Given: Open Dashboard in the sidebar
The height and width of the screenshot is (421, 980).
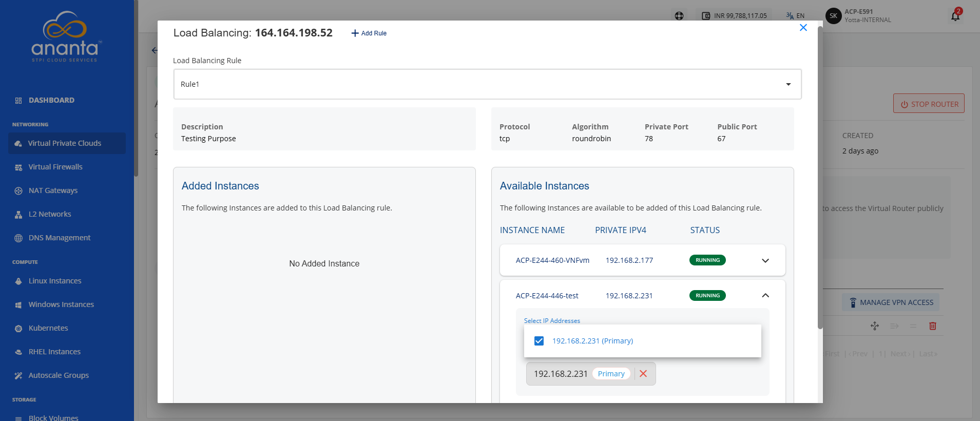Looking at the screenshot, I should coord(51,100).
